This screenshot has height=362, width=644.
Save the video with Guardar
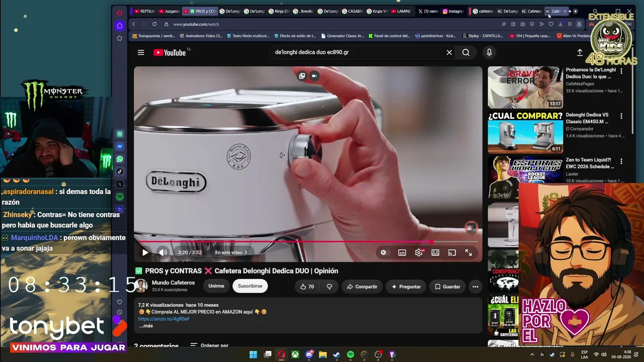click(x=447, y=287)
